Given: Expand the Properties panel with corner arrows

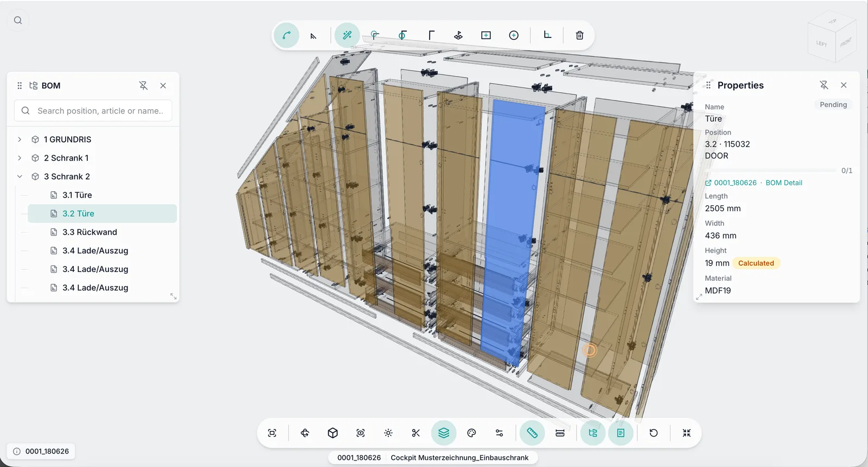Looking at the screenshot, I should 699,296.
